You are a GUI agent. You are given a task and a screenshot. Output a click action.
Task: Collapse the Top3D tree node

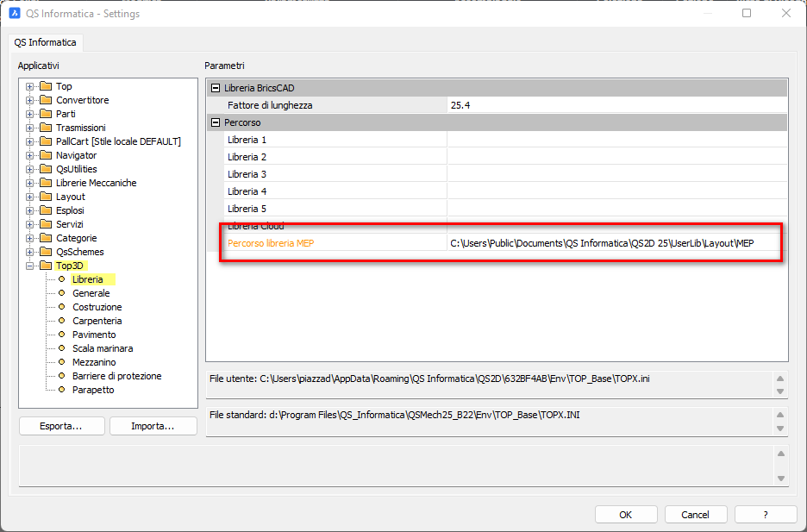[30, 266]
